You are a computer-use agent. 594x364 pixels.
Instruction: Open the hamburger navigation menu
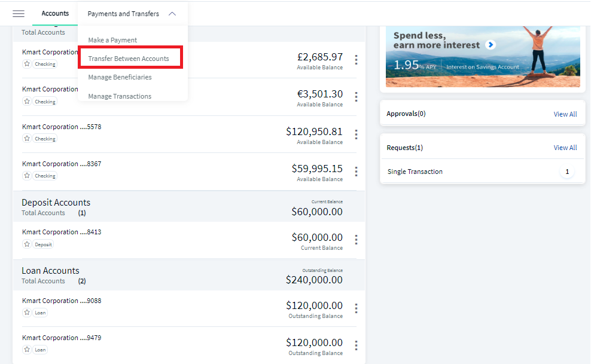click(19, 14)
